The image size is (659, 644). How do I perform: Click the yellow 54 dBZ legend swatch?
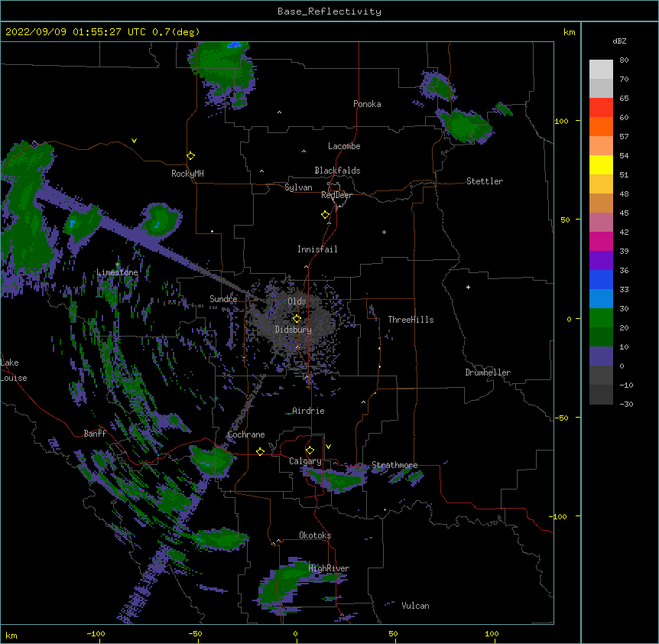click(601, 164)
